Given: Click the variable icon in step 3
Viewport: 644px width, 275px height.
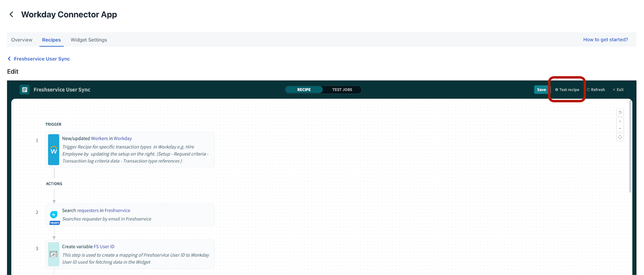Looking at the screenshot, I should (54, 254).
